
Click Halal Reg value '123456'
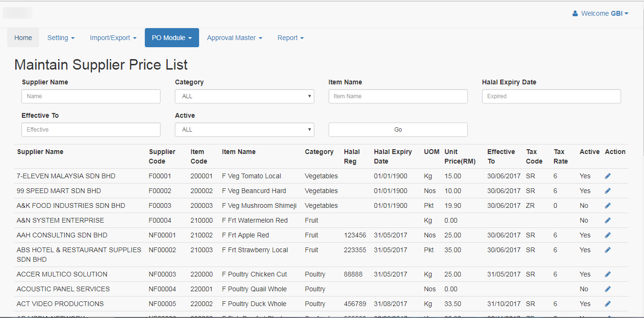355,235
